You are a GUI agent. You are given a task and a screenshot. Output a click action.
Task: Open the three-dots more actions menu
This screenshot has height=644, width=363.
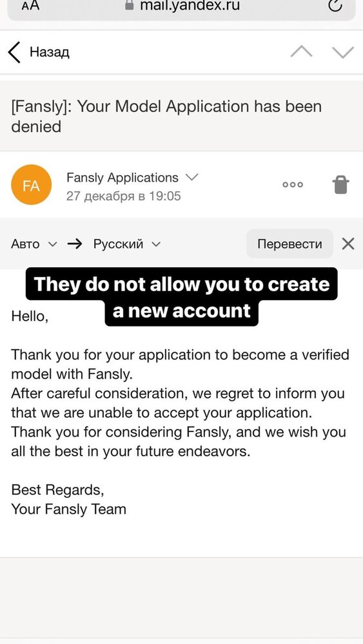coord(293,185)
